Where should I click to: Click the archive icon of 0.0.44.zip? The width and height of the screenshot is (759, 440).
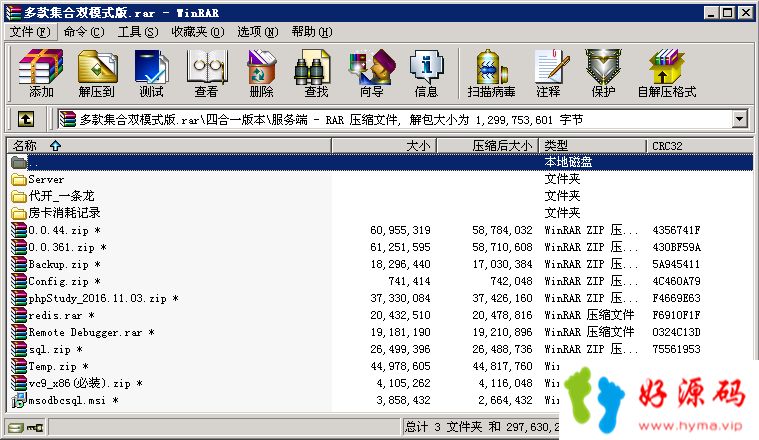point(19,230)
